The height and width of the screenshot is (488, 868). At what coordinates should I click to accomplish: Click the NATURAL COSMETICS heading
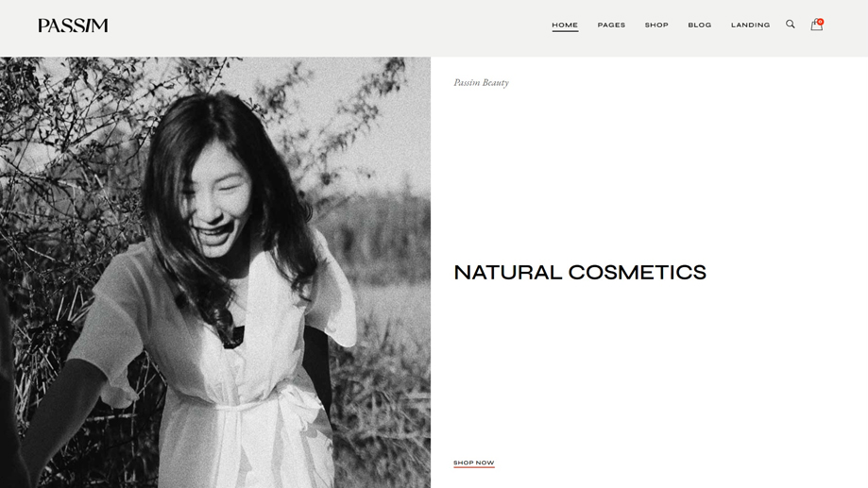[x=580, y=272]
